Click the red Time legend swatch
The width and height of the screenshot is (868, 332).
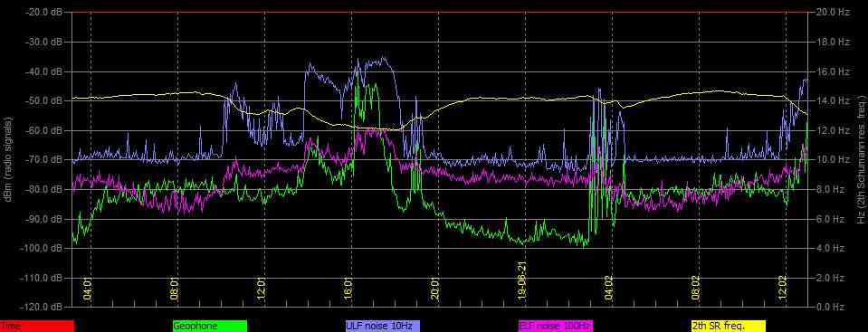37,327
